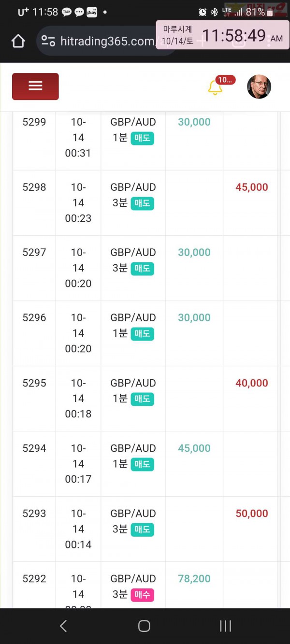Open the Android recent apps button
This screenshot has height=644, width=290.
pos(225,626)
